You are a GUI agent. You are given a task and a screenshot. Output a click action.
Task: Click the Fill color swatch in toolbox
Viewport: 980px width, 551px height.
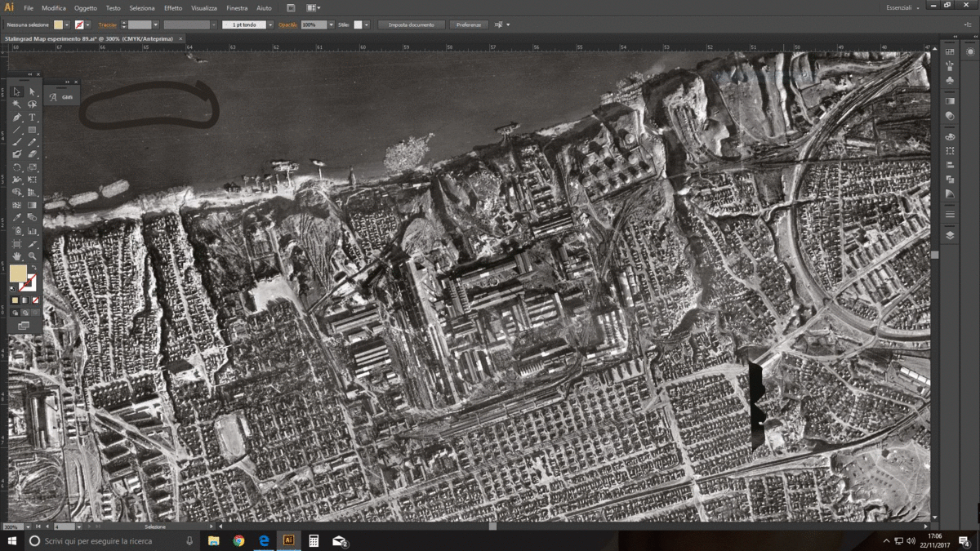[18, 273]
